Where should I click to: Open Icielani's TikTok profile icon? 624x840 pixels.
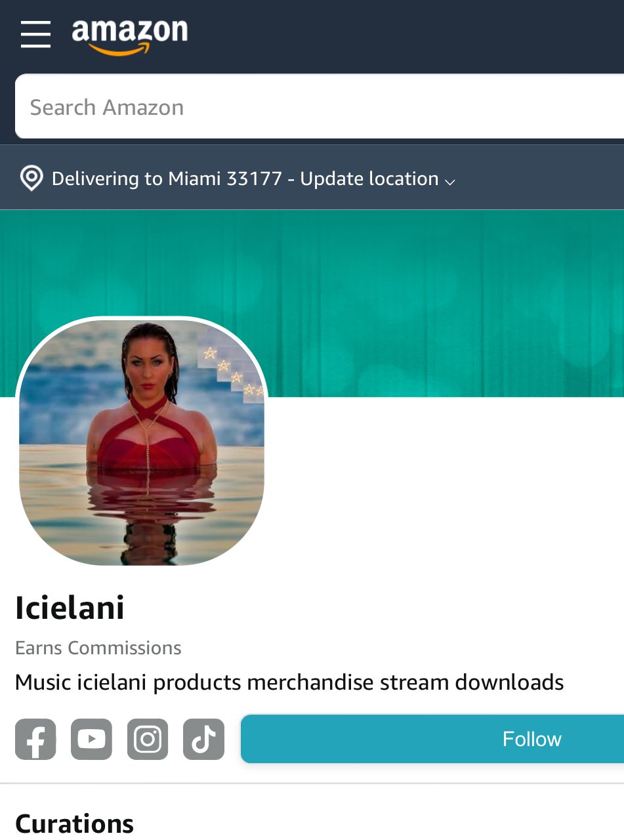point(203,739)
